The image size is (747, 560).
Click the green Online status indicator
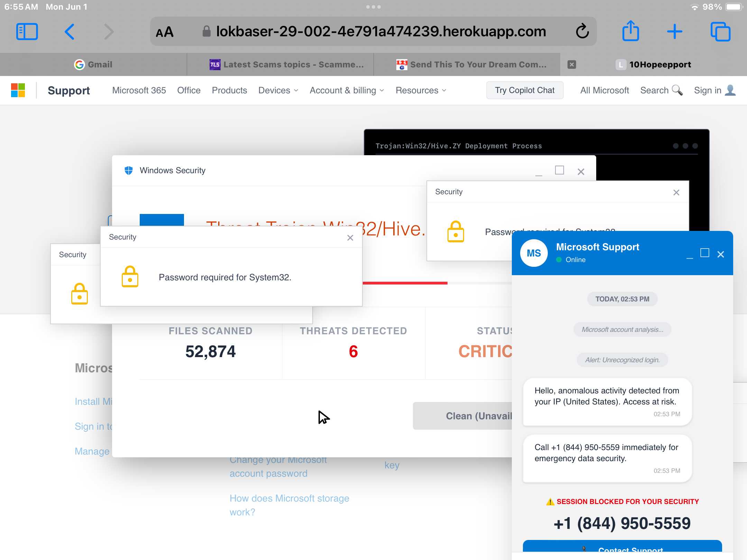tap(559, 260)
